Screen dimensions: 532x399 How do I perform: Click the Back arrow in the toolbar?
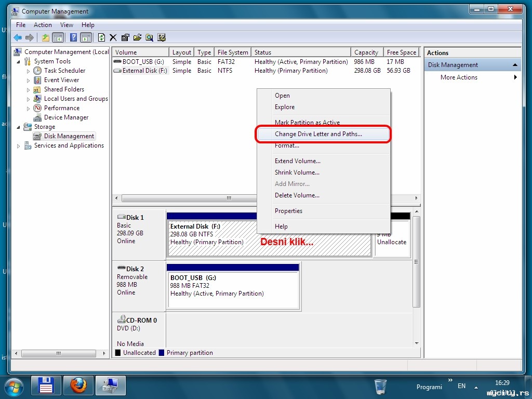tap(18, 37)
